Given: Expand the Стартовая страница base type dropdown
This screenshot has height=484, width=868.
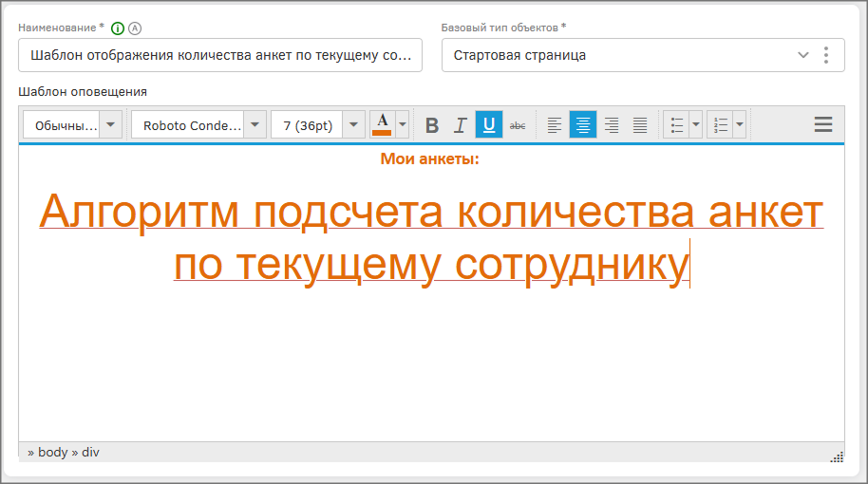Looking at the screenshot, I should pyautogui.click(x=803, y=55).
